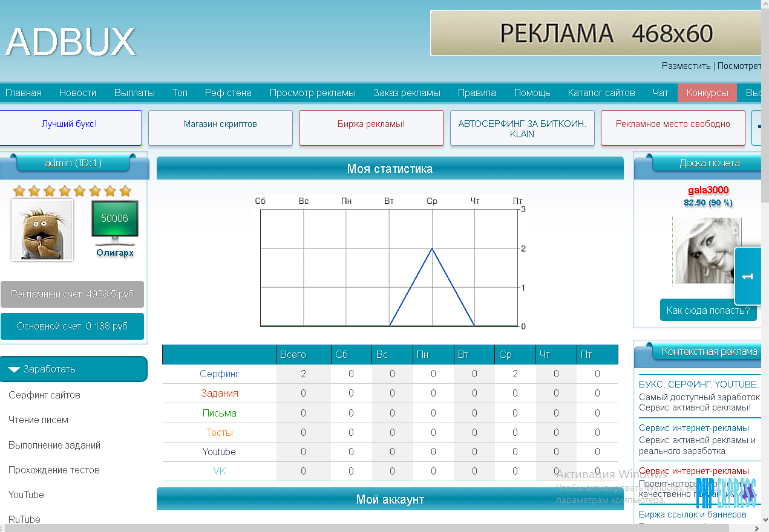
Task: Click the Тесты row label in the statistics table
Action: pos(220,432)
